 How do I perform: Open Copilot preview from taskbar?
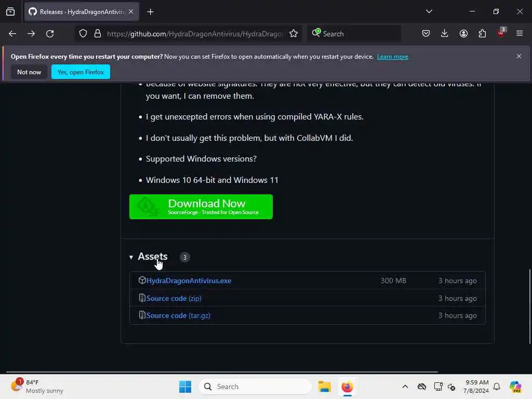pyautogui.click(x=515, y=387)
